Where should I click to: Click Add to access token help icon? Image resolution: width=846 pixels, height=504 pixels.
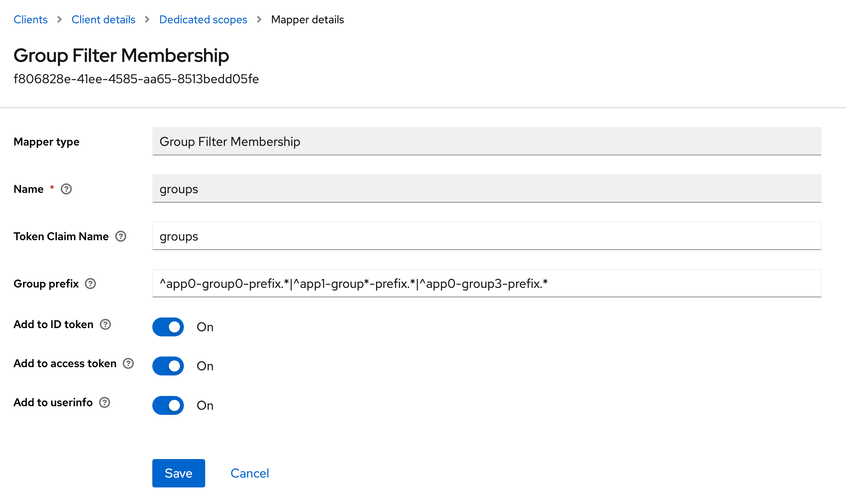tap(128, 364)
